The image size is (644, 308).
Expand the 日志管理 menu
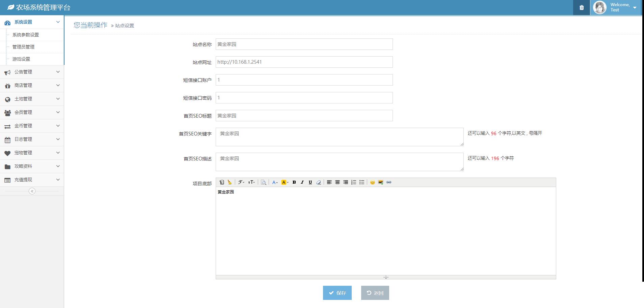(32, 139)
